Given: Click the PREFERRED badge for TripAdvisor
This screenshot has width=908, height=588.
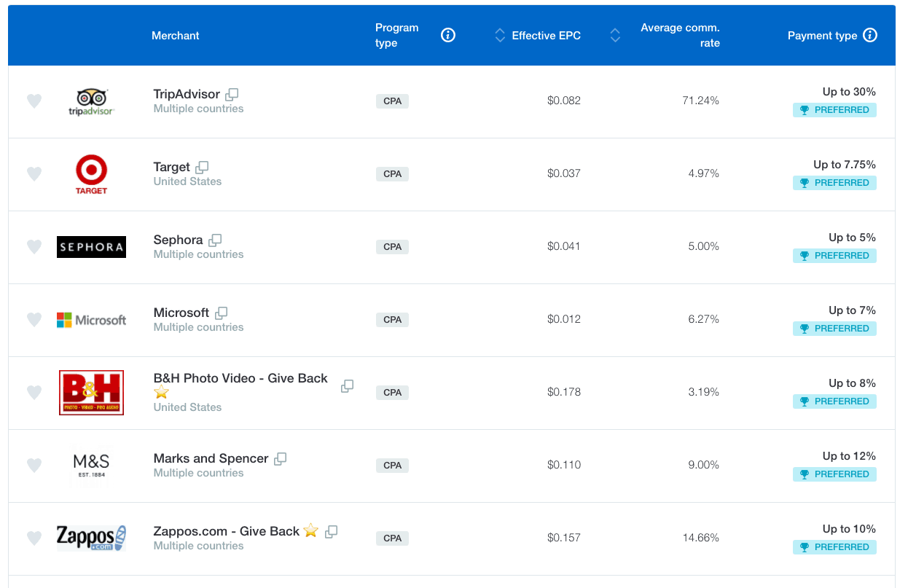Looking at the screenshot, I should coord(834,110).
